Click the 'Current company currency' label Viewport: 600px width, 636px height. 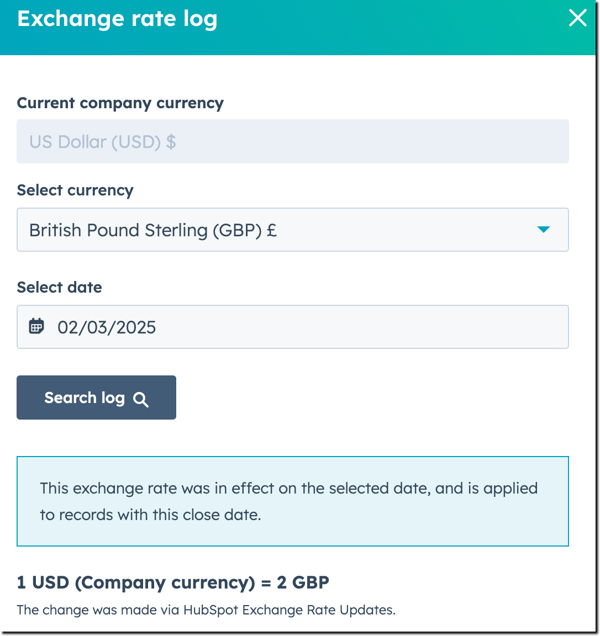coord(120,103)
